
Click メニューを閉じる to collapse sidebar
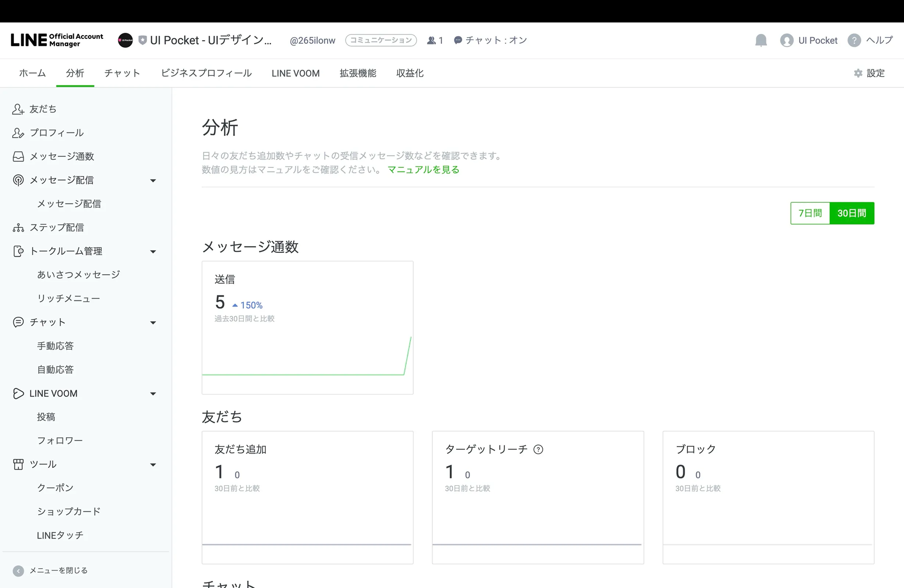click(x=58, y=570)
